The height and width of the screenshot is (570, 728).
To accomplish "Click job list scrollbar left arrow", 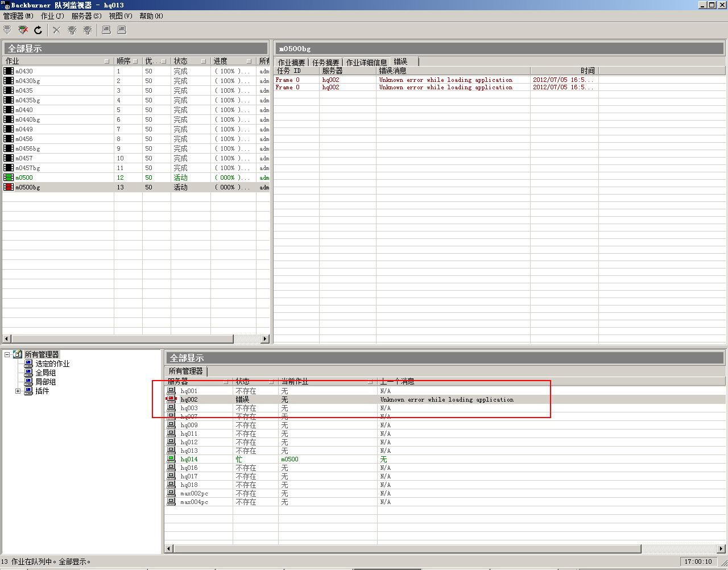I will click(x=7, y=339).
